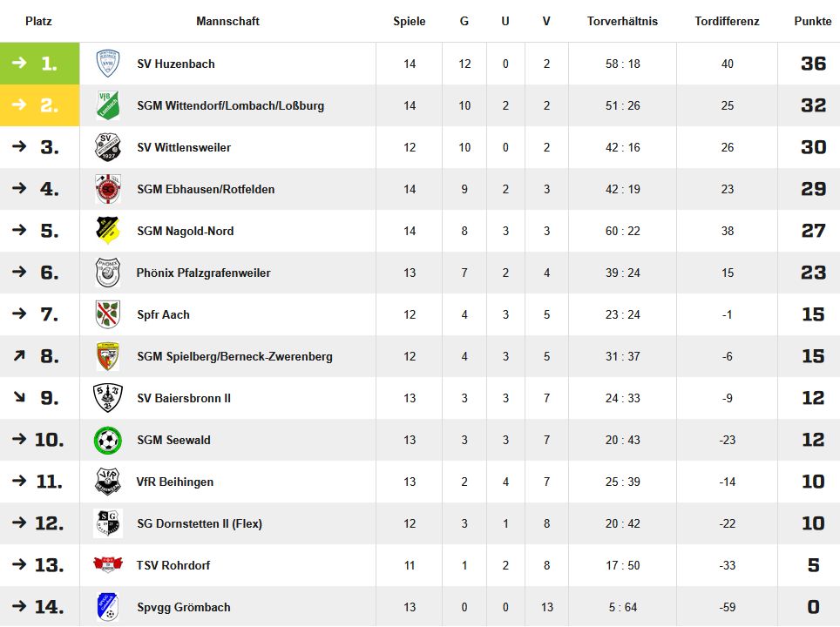Click the Phönix Pfalzgrafenweiler club logo
840x627 pixels.
(x=108, y=273)
